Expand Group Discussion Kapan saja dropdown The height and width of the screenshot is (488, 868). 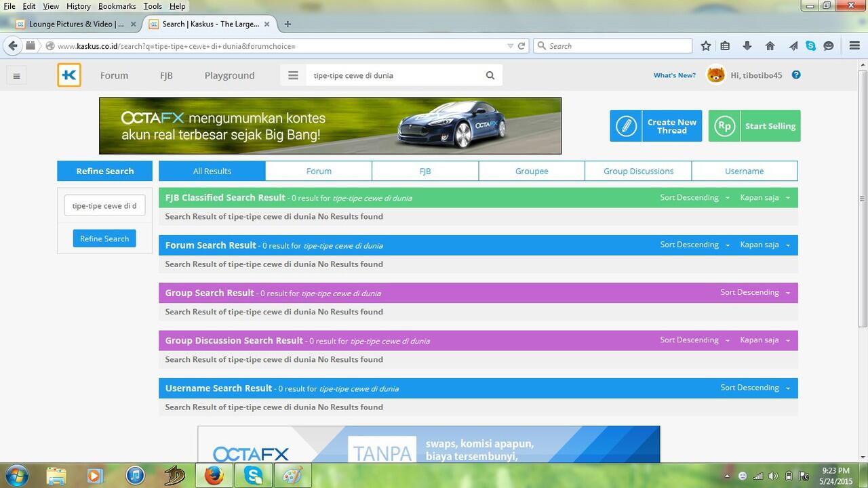pyautogui.click(x=765, y=340)
